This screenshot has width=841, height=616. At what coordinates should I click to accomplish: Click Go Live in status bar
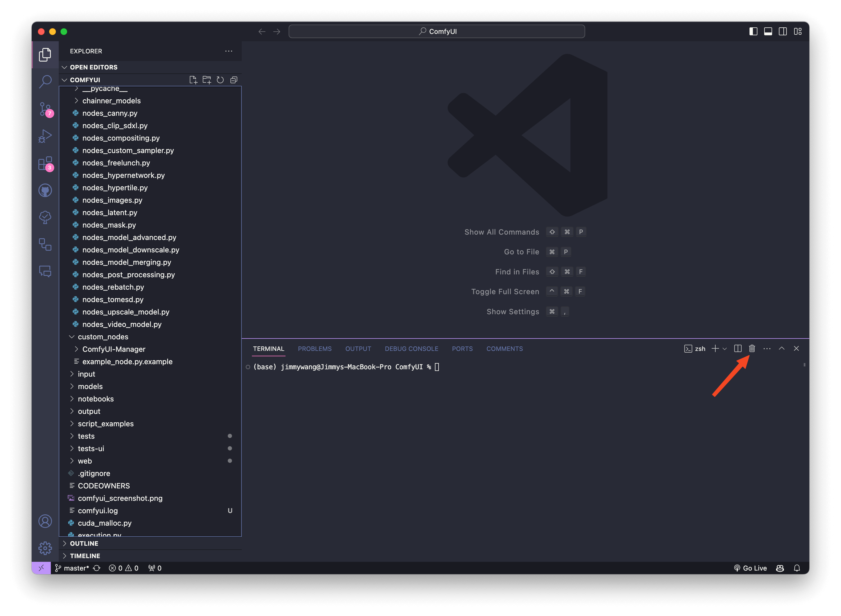coord(750,568)
